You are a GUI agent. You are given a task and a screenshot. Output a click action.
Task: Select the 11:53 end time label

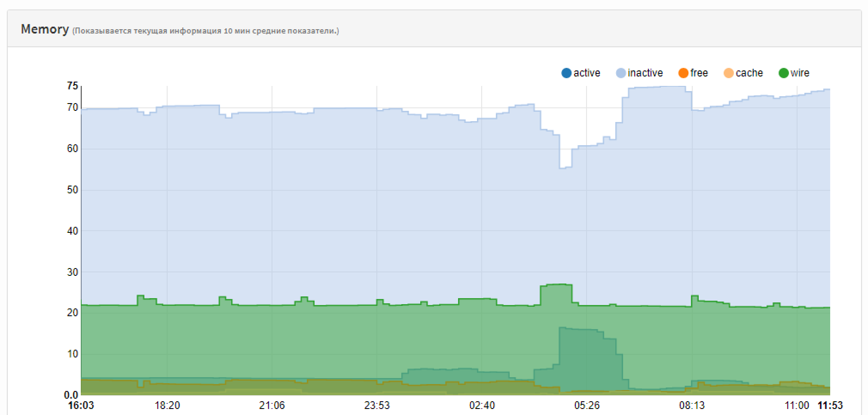[830, 406]
